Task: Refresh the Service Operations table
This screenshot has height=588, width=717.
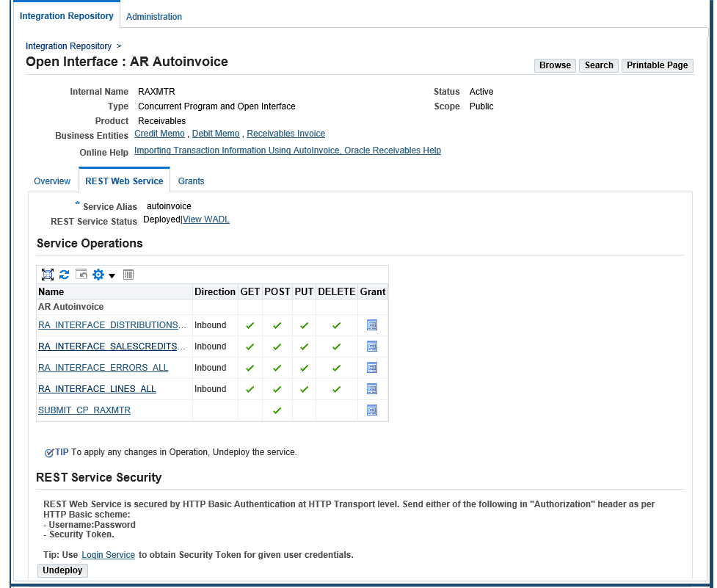Action: click(64, 275)
